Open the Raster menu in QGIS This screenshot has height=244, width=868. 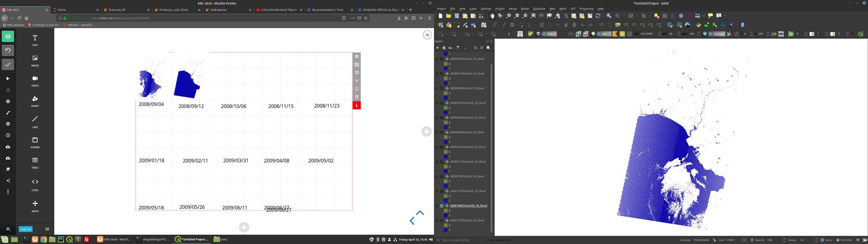[x=525, y=9]
